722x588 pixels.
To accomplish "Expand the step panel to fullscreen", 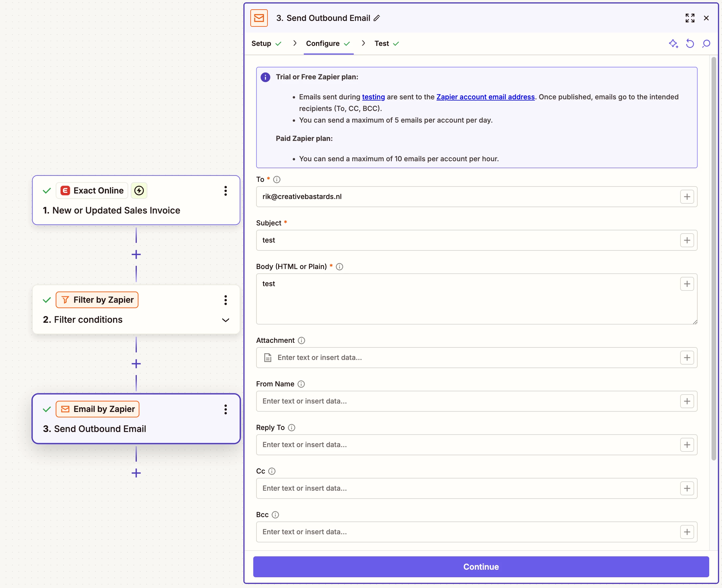I will click(690, 18).
